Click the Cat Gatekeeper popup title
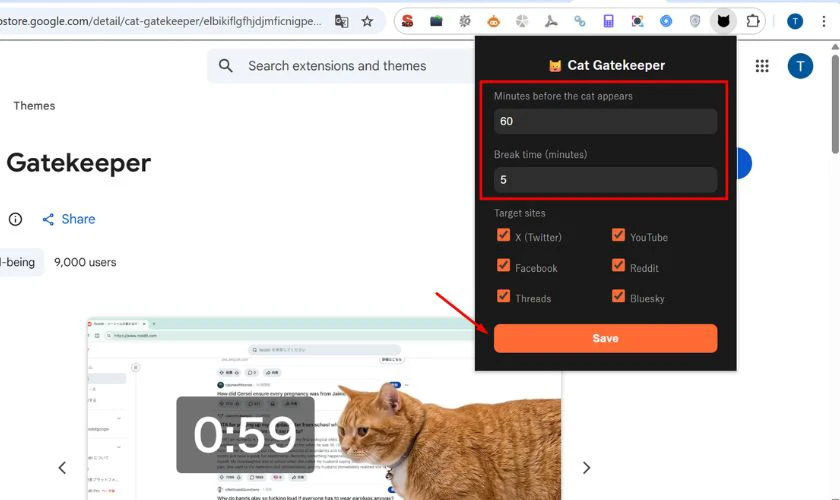The image size is (840, 500). [606, 65]
